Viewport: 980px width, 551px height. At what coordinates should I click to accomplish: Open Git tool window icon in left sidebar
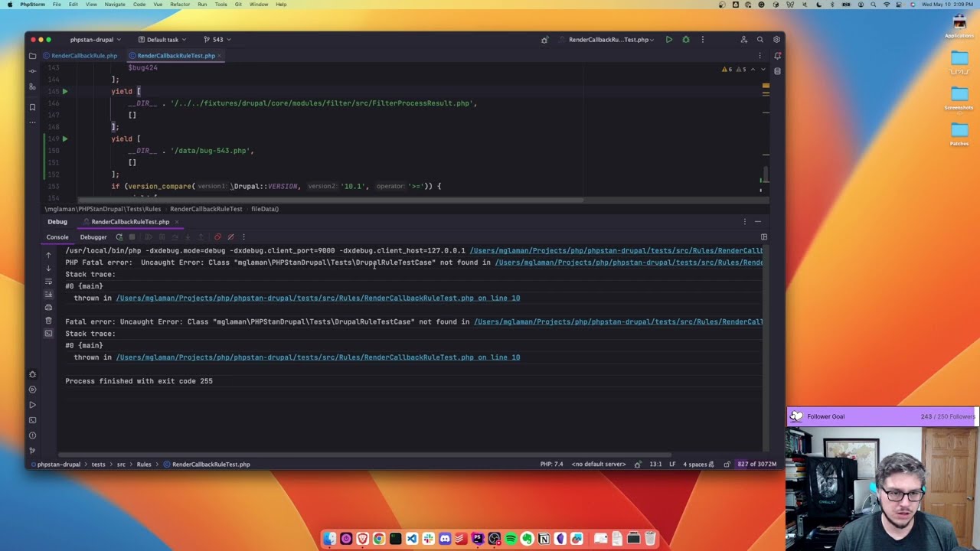click(x=32, y=451)
